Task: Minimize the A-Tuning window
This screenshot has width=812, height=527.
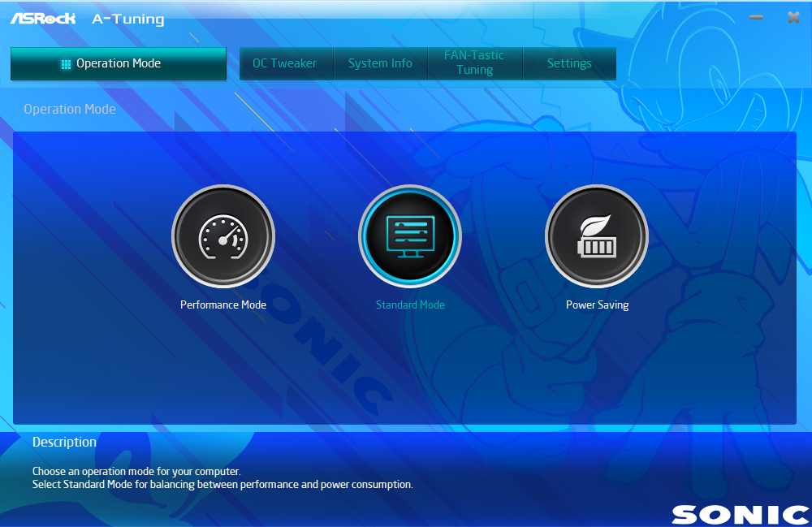Action: click(756, 18)
